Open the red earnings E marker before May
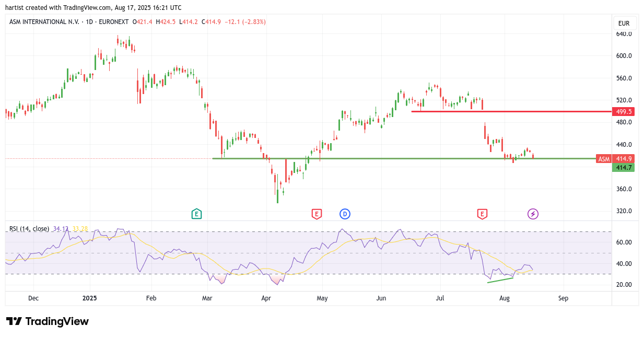The image size is (644, 337). pos(316,214)
